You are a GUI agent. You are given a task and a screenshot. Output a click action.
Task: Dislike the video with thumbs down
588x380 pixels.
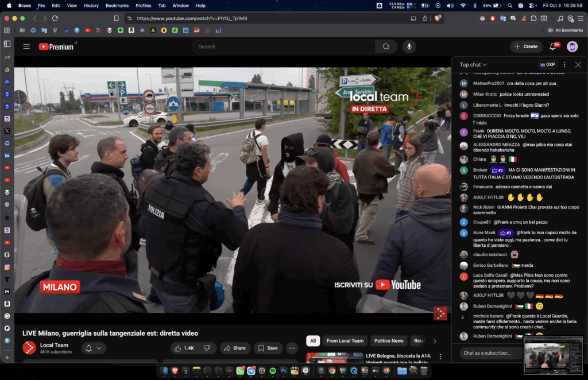point(207,348)
